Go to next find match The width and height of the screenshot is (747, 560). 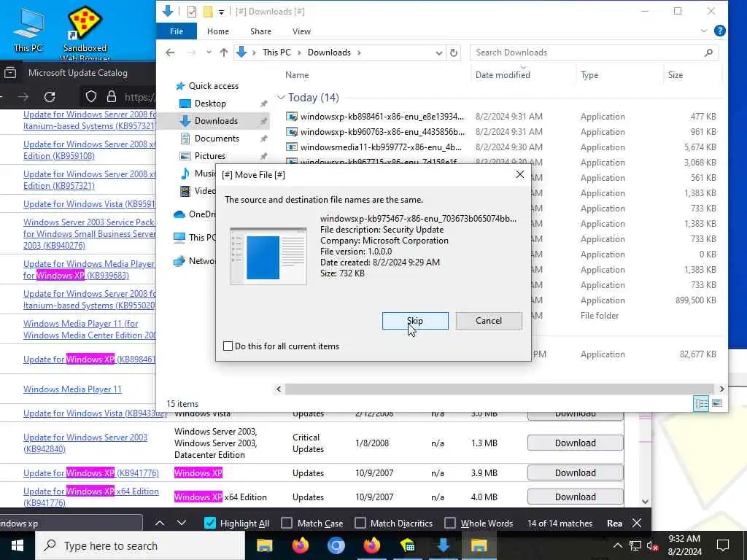coord(182,524)
